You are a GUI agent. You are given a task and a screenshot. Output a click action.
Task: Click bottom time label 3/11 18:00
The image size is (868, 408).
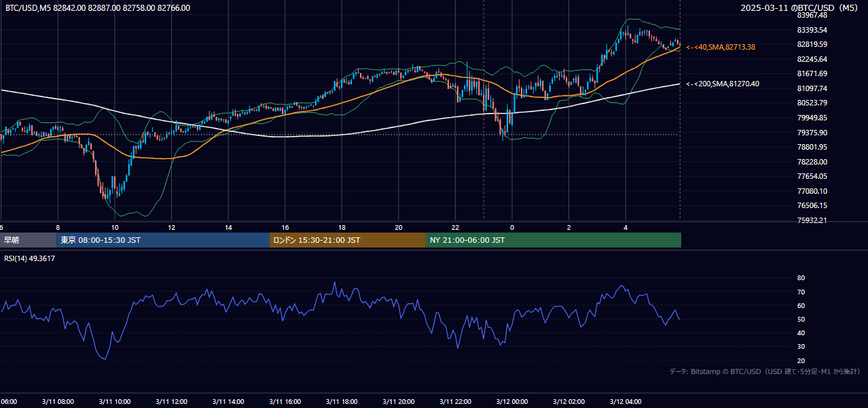tap(342, 402)
